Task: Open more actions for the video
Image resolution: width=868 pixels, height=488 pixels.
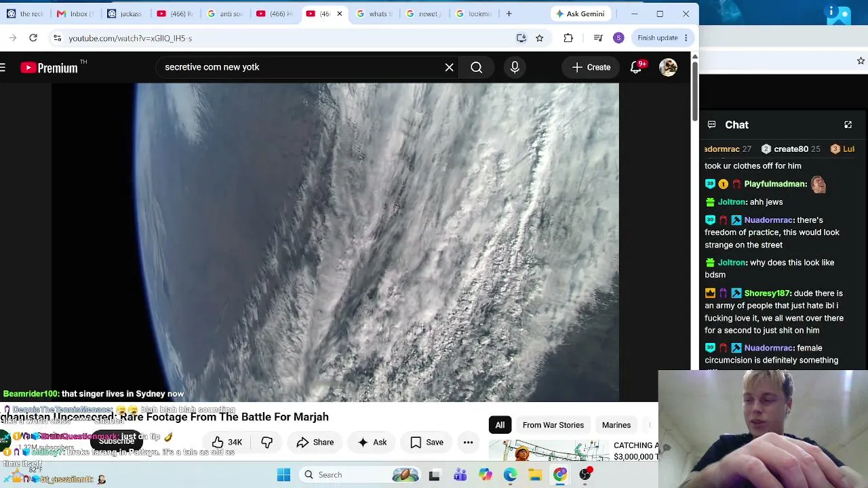Action: pyautogui.click(x=468, y=443)
